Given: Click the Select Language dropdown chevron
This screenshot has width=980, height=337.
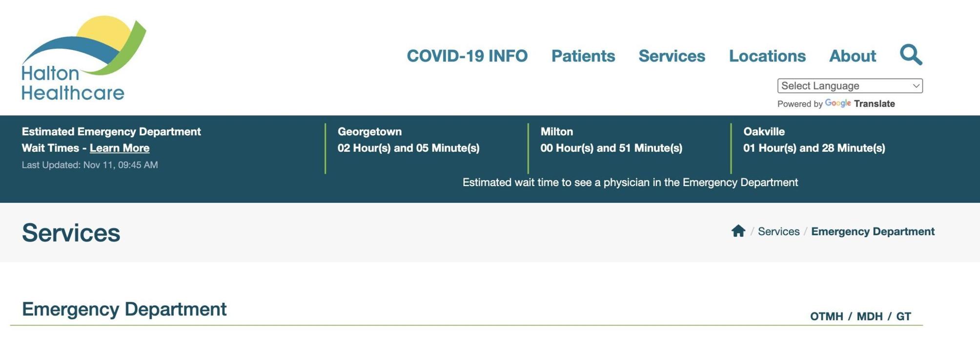Looking at the screenshot, I should [x=917, y=85].
